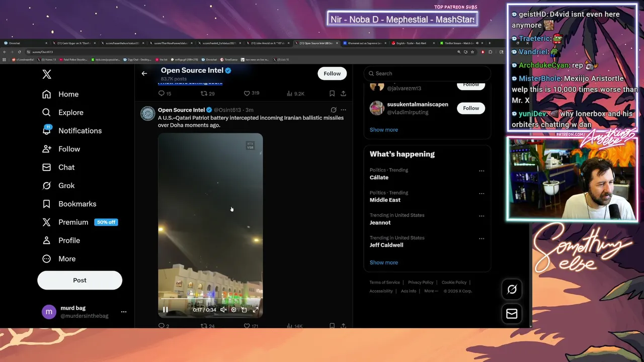Click Show more under who to follow
The width and height of the screenshot is (644, 362).
(384, 130)
